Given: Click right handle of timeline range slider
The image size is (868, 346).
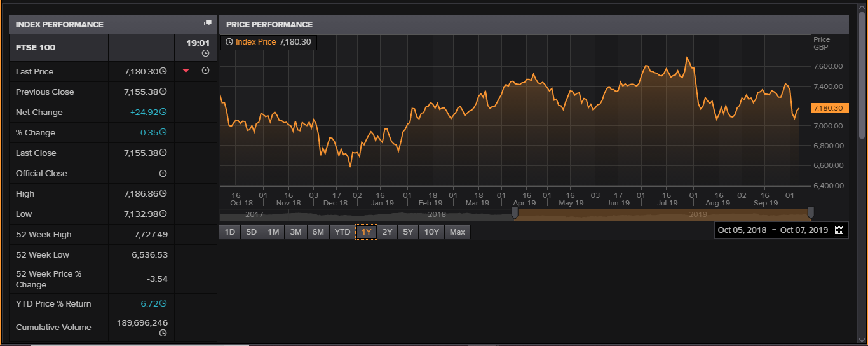Looking at the screenshot, I should coord(811,213).
